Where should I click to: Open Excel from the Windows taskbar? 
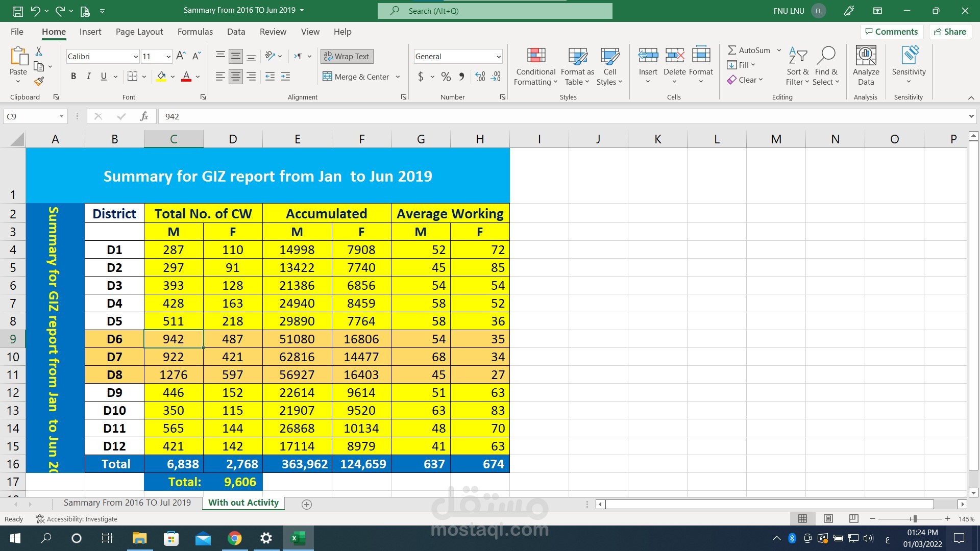pos(298,538)
